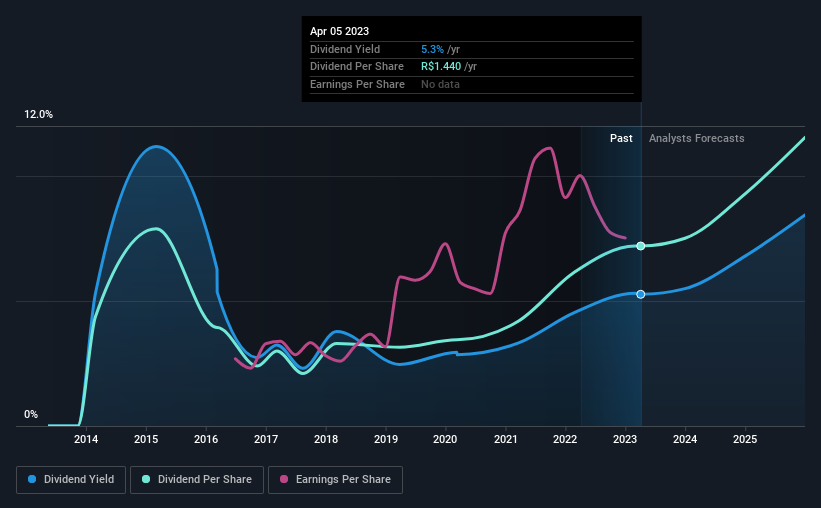This screenshot has width=821, height=508.
Task: Click 'Dividend Yield' row label in tooltip
Action: (345, 49)
